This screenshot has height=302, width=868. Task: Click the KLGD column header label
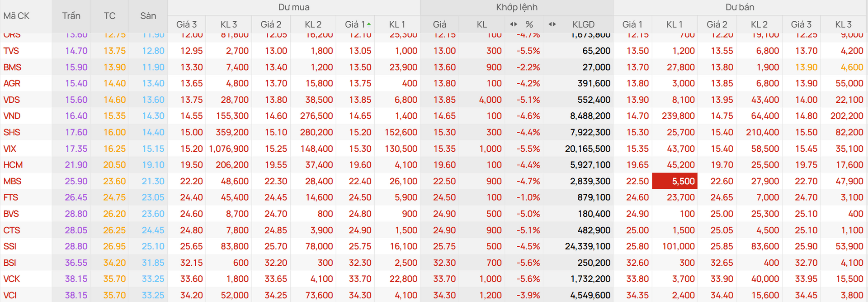583,24
